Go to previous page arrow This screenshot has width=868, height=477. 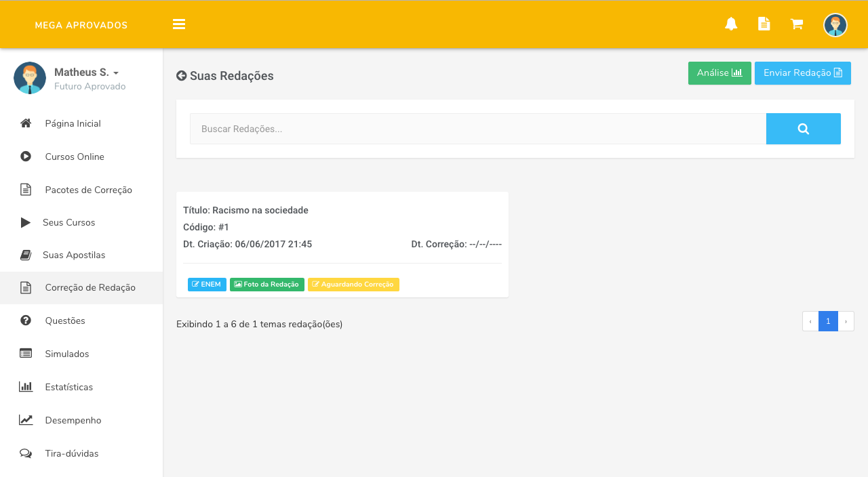(810, 321)
